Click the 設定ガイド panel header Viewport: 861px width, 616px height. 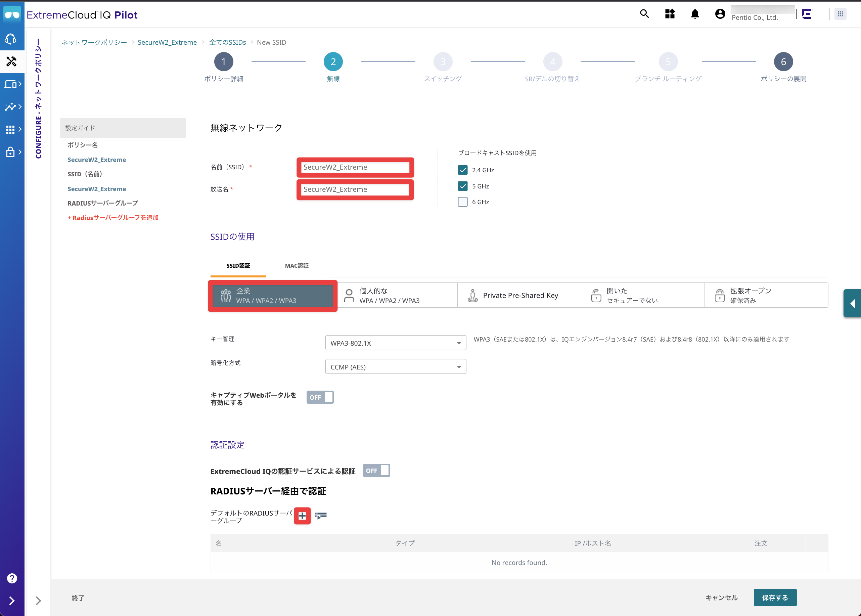pyautogui.click(x=123, y=128)
